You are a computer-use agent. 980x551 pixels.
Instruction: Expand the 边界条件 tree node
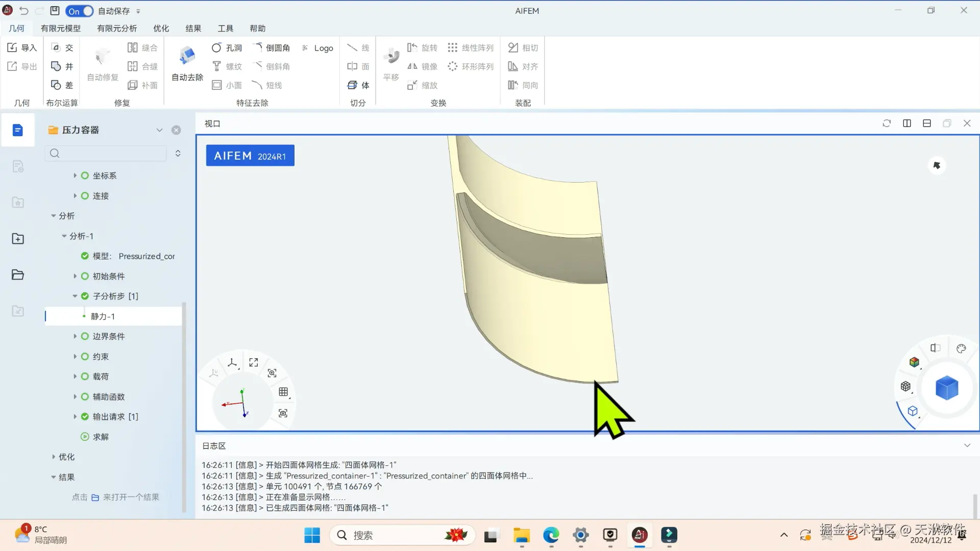click(x=75, y=336)
